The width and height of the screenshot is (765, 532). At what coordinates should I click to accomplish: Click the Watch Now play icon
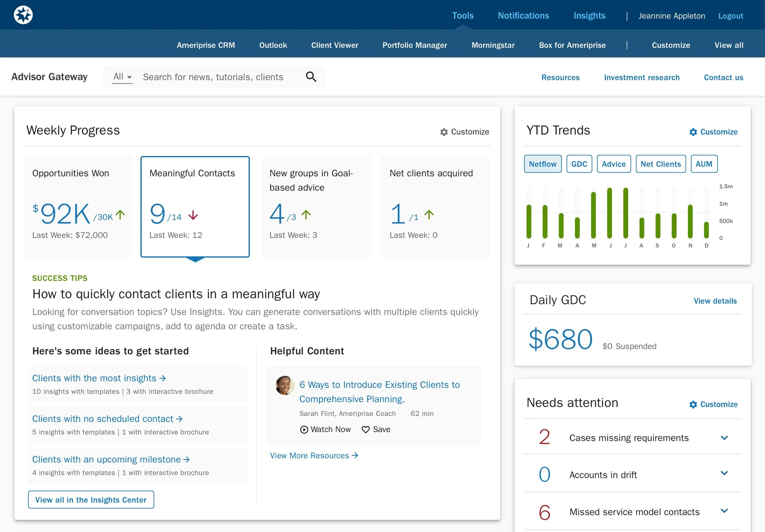(x=304, y=430)
